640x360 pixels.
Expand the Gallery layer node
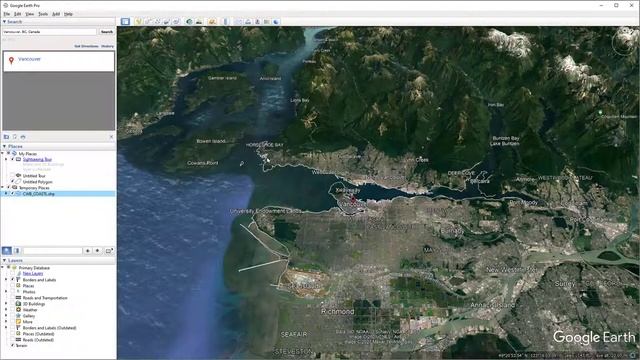point(7,316)
